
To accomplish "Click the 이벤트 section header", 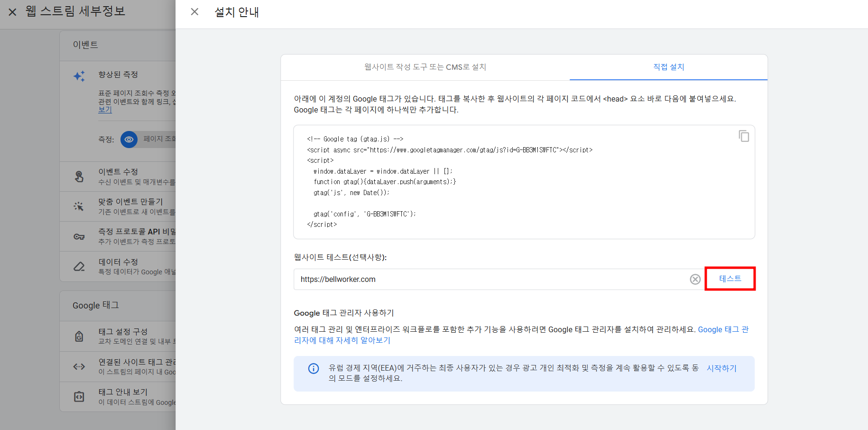I will 85,45.
